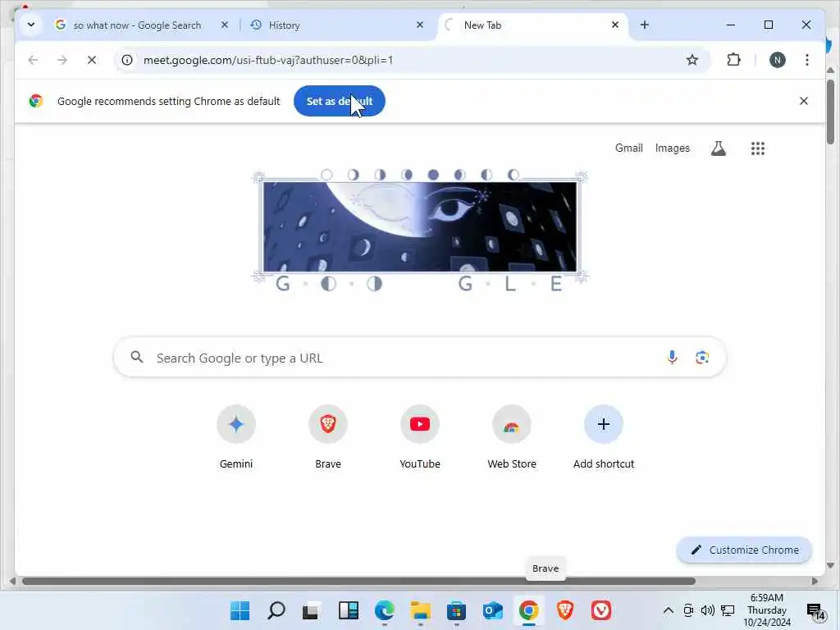Open Search Labs flask icon
The height and width of the screenshot is (630, 840).
[719, 148]
